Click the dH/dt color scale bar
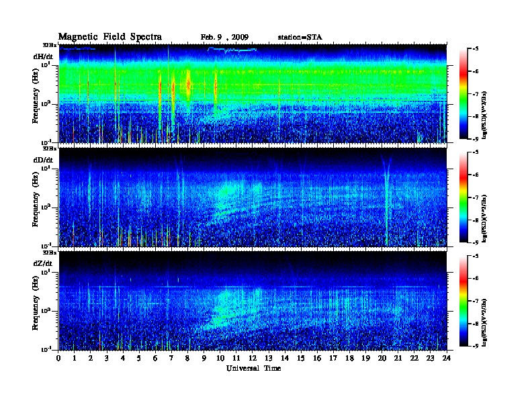 click(463, 94)
